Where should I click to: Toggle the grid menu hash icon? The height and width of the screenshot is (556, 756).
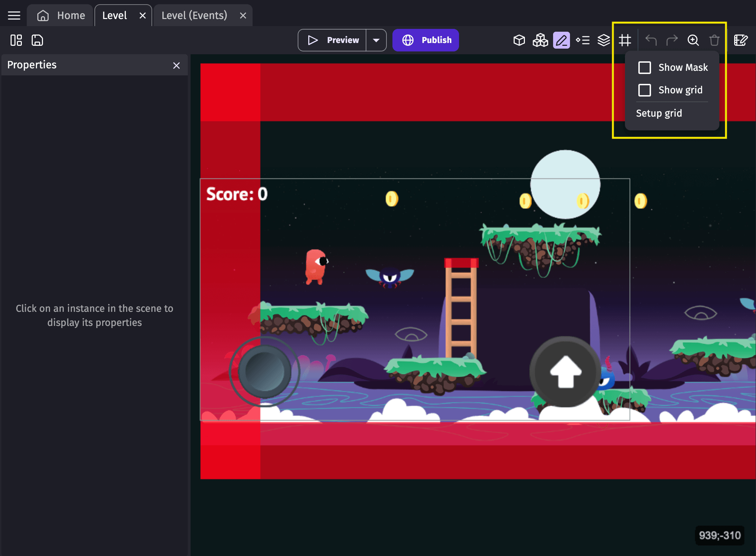(x=625, y=40)
